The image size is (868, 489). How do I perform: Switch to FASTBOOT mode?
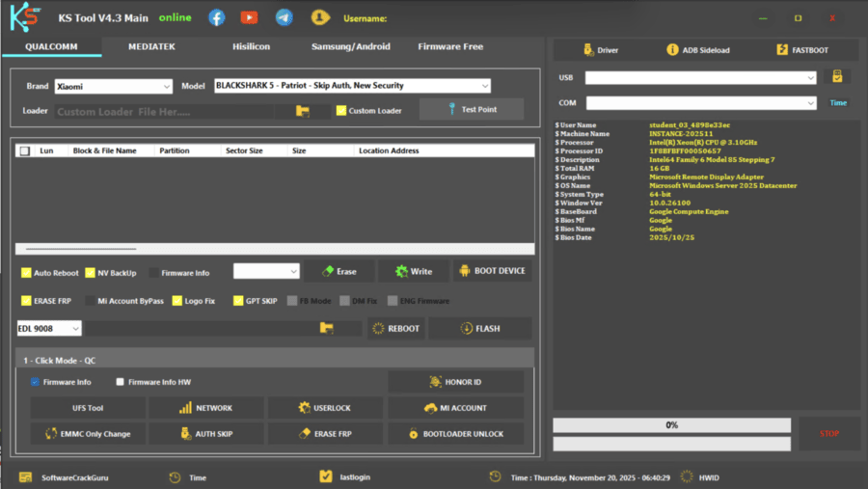(802, 50)
